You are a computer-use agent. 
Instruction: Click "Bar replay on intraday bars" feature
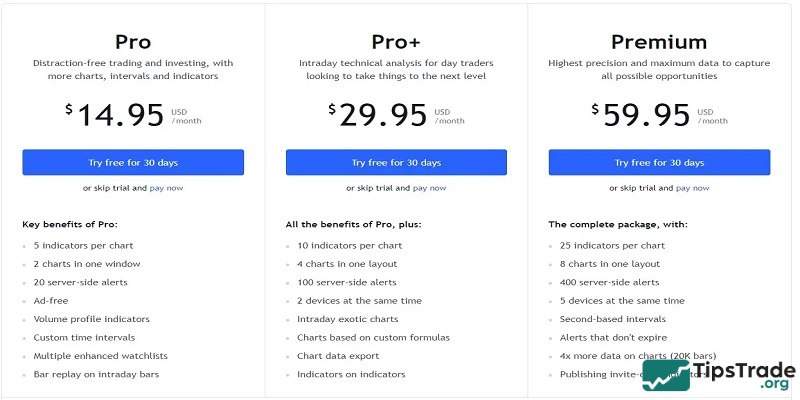click(x=95, y=374)
